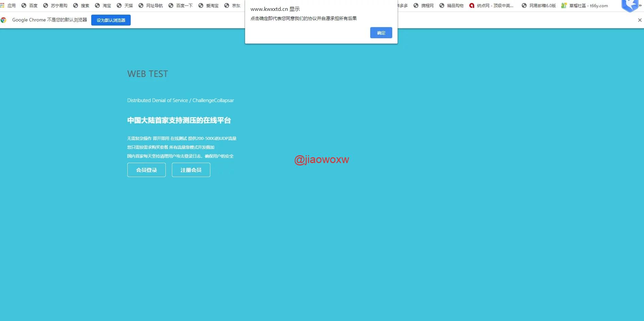
Task: Open the 淘宝 bookmark
Action: [x=103, y=5]
